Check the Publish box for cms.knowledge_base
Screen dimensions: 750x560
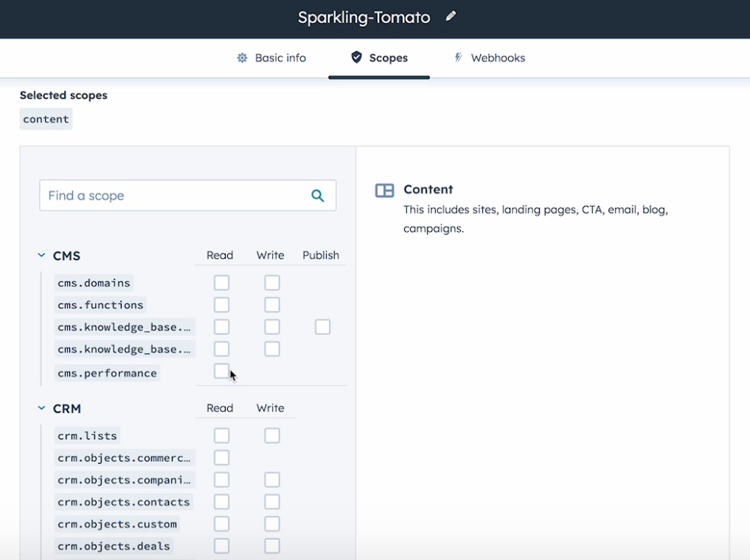pos(322,326)
